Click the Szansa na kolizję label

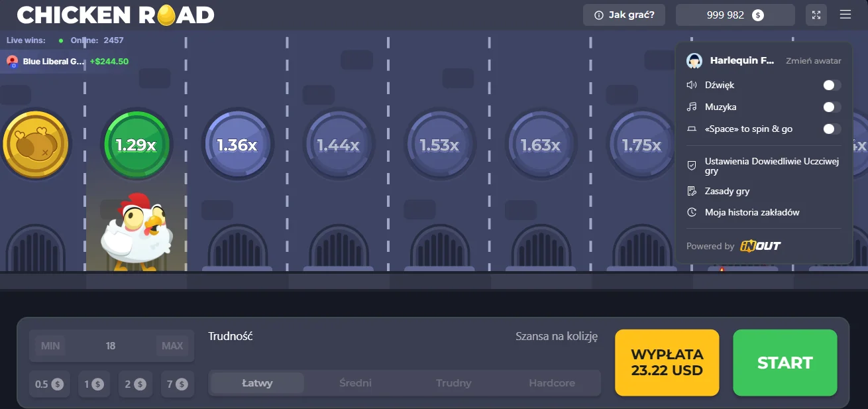click(x=557, y=336)
